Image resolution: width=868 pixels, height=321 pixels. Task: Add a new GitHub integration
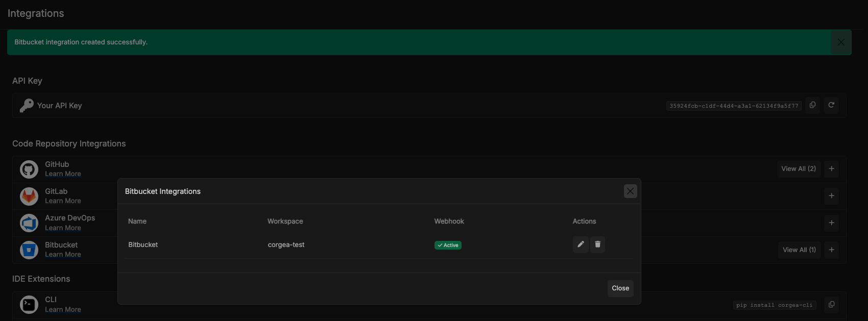pos(831,169)
